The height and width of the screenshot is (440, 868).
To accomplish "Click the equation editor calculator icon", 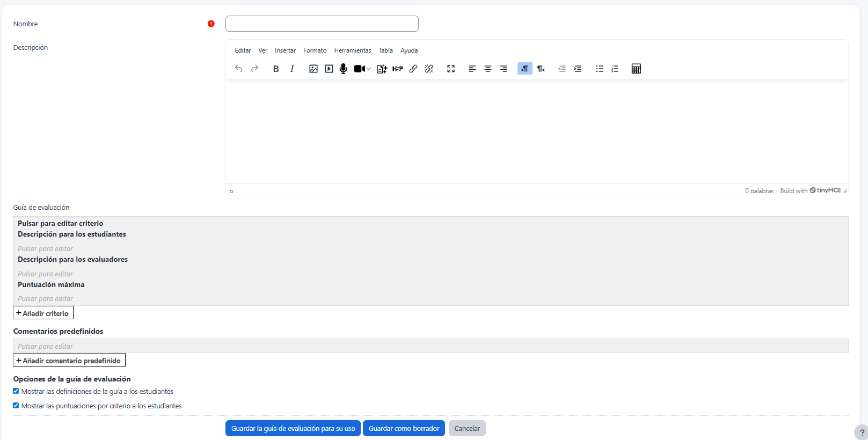I will (636, 69).
